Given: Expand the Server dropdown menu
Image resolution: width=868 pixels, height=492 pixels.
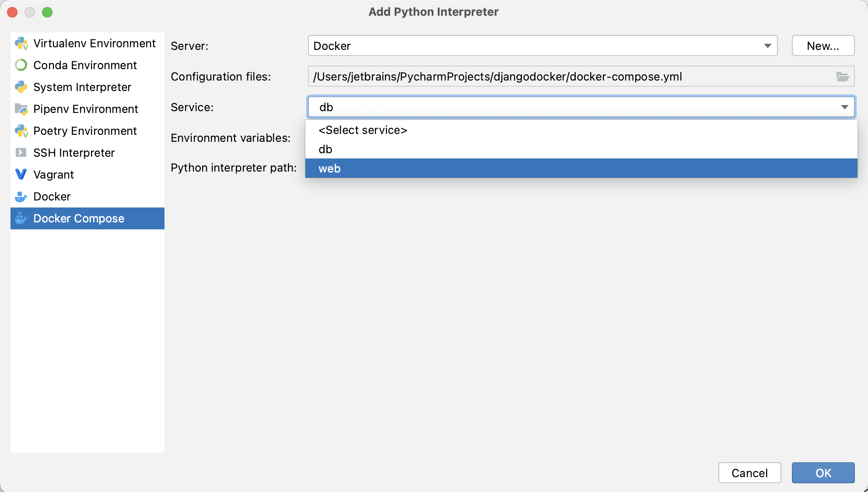Looking at the screenshot, I should point(768,46).
